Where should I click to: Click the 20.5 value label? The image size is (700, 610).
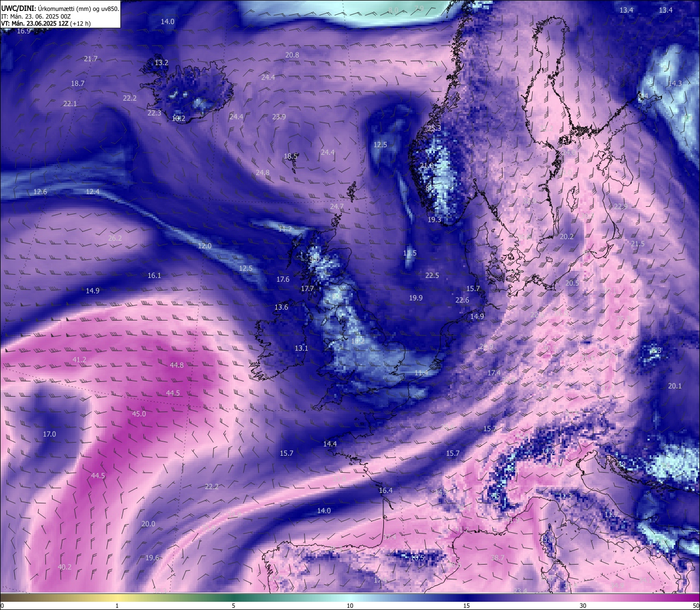pos(572,283)
